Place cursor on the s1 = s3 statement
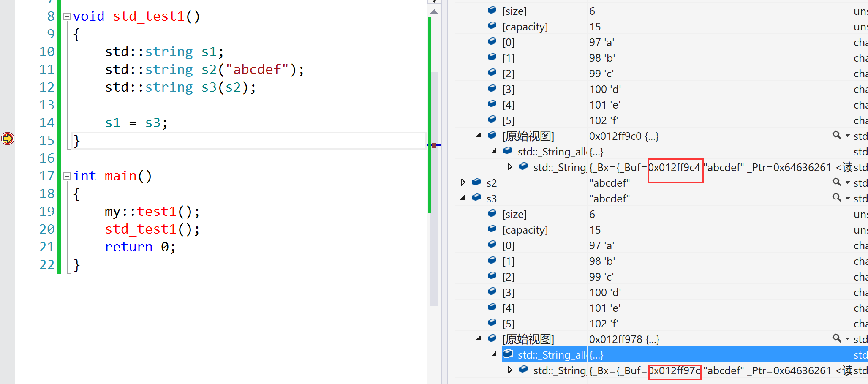 click(136, 123)
